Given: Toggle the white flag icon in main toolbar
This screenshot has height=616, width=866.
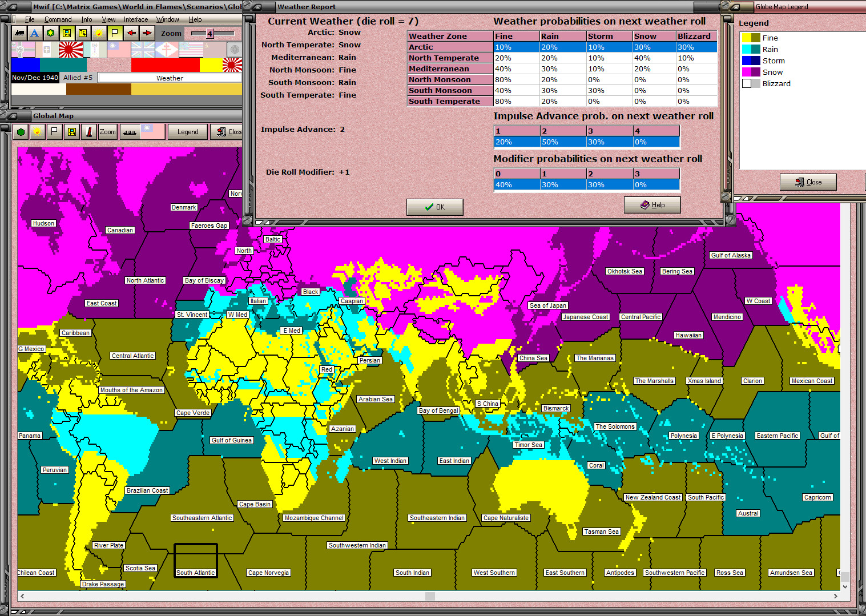Looking at the screenshot, I should coord(115,33).
